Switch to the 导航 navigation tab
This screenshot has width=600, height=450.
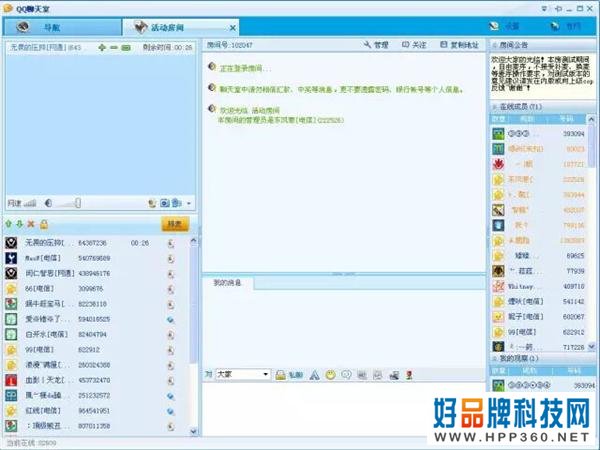tap(62, 27)
